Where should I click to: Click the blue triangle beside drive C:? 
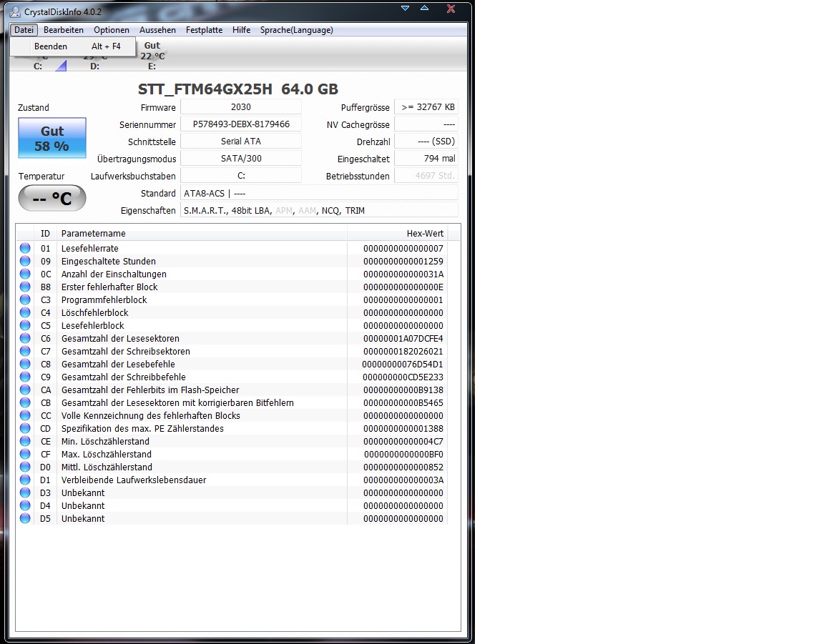[61, 66]
